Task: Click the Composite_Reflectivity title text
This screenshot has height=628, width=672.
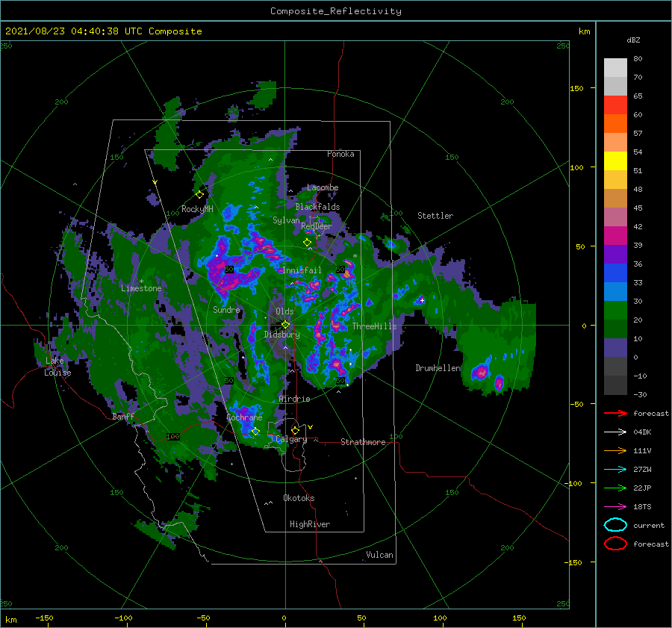Action: tap(336, 11)
